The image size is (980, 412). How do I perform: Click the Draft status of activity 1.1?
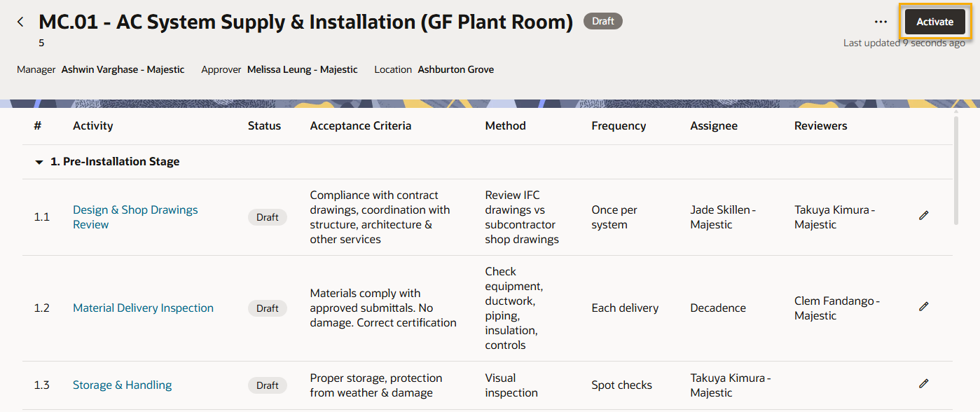(x=267, y=217)
